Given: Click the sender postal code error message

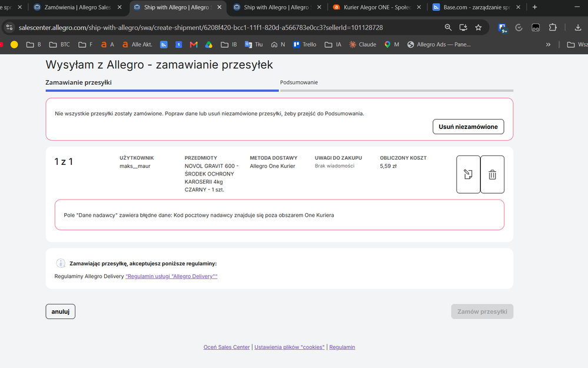Looking at the screenshot, I should coord(199,216).
